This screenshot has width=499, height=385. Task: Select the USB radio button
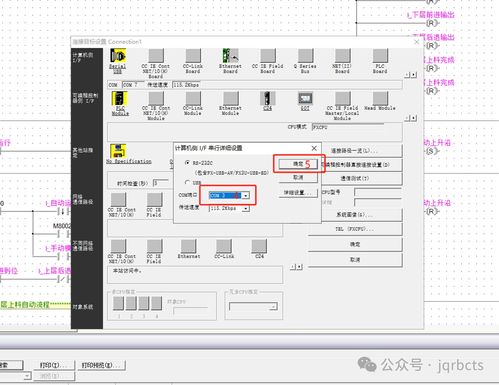[187, 182]
